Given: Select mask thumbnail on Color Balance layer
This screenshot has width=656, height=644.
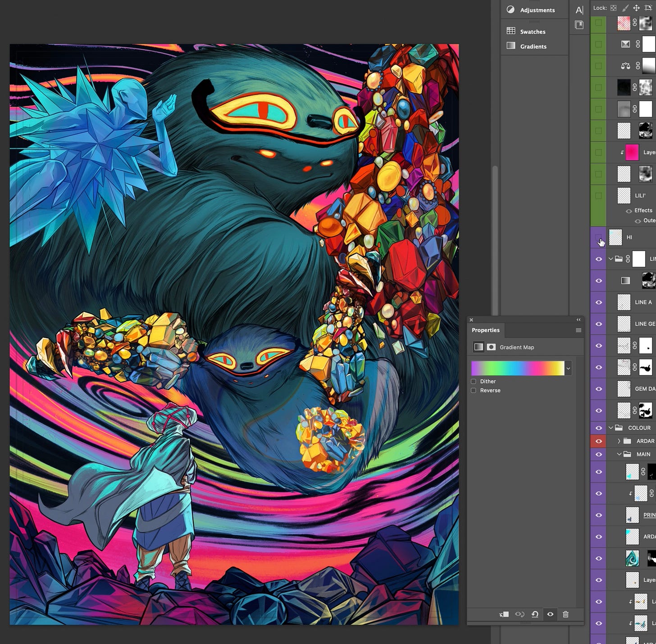Looking at the screenshot, I should (648, 66).
